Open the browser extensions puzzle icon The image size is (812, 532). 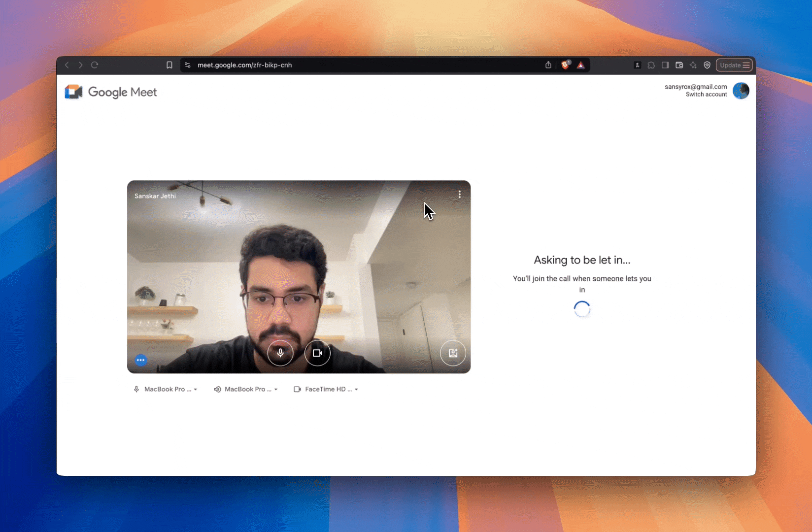point(651,65)
